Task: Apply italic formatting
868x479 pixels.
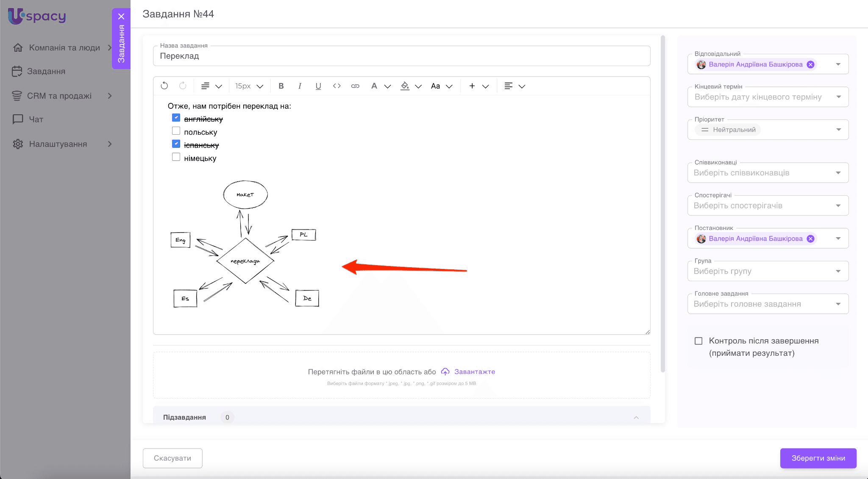Action: click(x=300, y=86)
